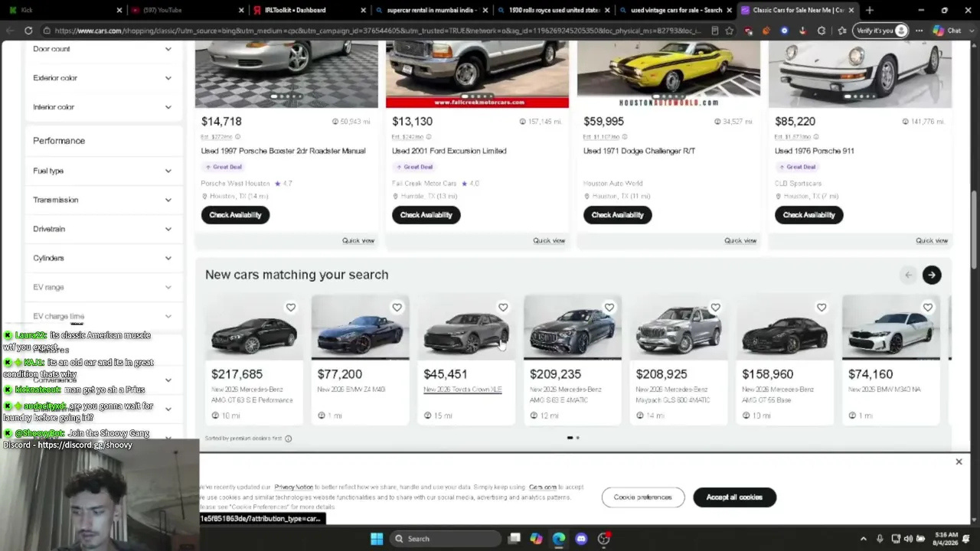Image resolution: width=980 pixels, height=551 pixels.
Task: Open the Discord taskbar icon
Action: click(581, 539)
